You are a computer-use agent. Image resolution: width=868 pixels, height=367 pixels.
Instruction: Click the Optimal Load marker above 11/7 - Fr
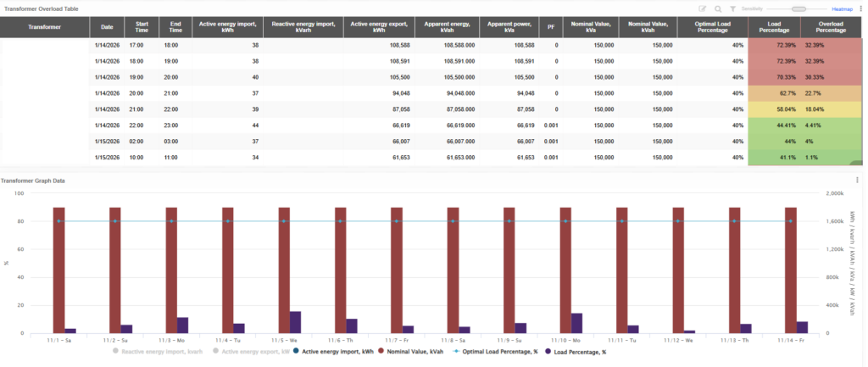pos(397,221)
